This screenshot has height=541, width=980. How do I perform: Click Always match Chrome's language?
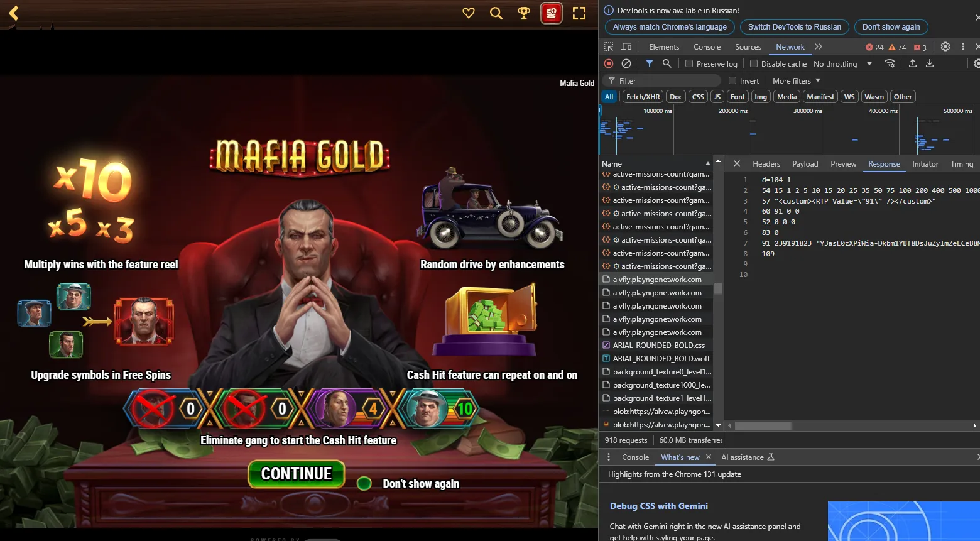pos(670,27)
